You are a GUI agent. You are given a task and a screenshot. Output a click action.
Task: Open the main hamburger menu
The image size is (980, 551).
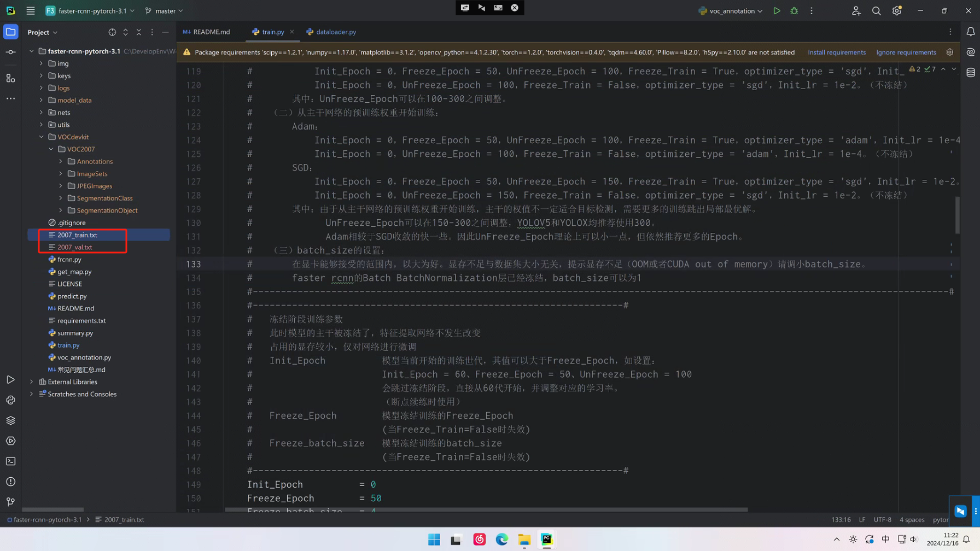31,11
